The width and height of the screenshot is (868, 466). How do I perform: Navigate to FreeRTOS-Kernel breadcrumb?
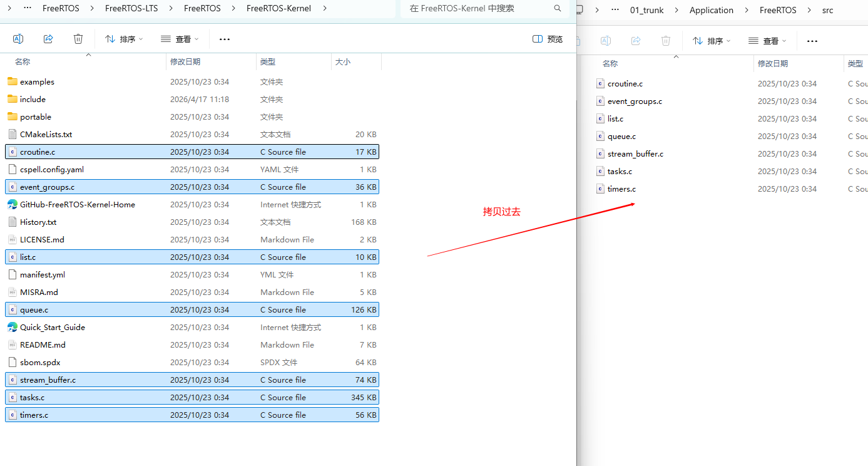[278, 8]
